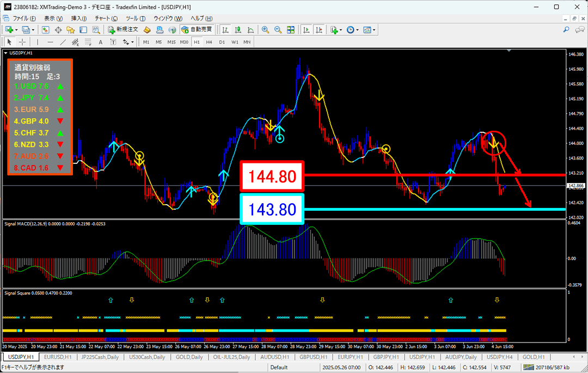Select the Crosshair tool
Image resolution: width=588 pixels, height=373 pixels.
pyautogui.click(x=22, y=42)
